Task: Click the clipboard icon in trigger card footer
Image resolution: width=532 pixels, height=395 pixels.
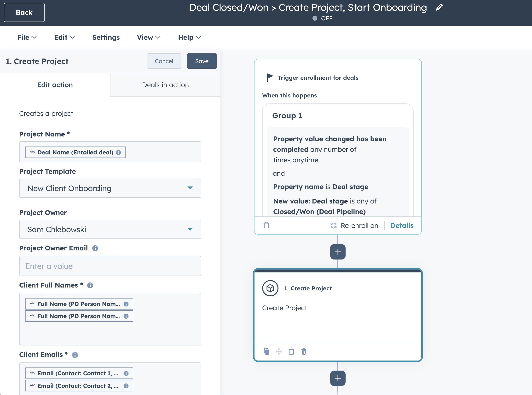Action: 266,225
